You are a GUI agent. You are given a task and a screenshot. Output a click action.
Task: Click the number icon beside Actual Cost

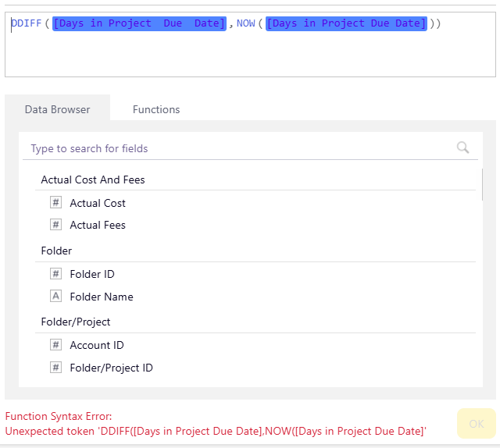coord(55,203)
